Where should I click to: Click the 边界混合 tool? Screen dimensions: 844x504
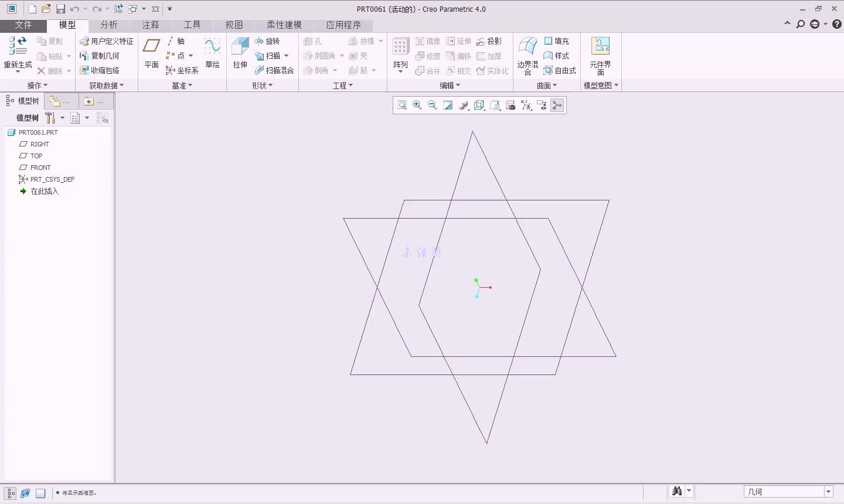pos(527,56)
